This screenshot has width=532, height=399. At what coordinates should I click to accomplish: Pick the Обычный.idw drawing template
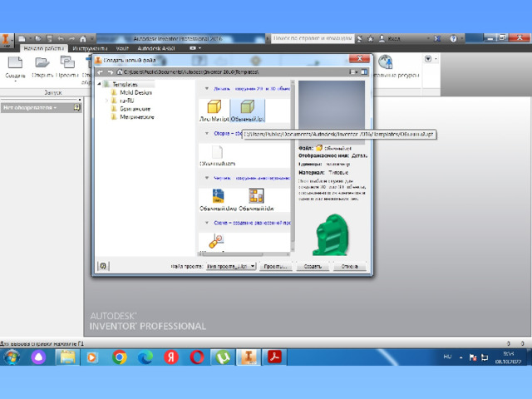click(256, 197)
